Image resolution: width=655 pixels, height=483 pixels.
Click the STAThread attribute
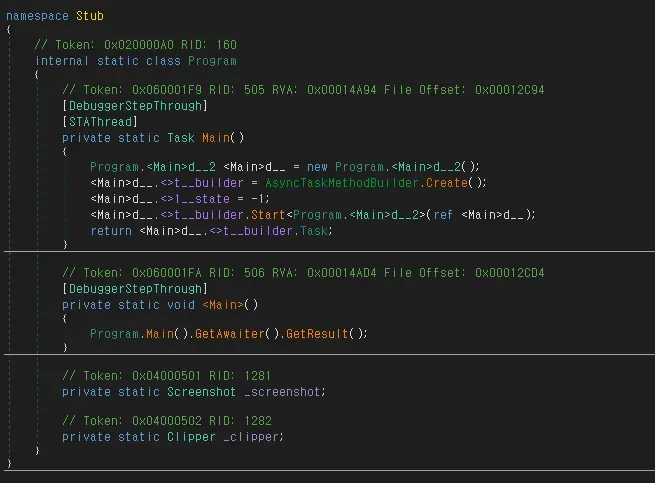click(x=101, y=121)
